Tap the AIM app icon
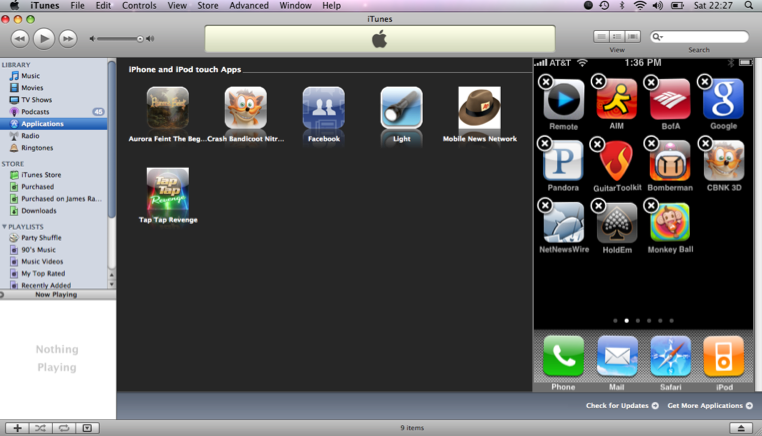762x436 pixels. (x=617, y=99)
